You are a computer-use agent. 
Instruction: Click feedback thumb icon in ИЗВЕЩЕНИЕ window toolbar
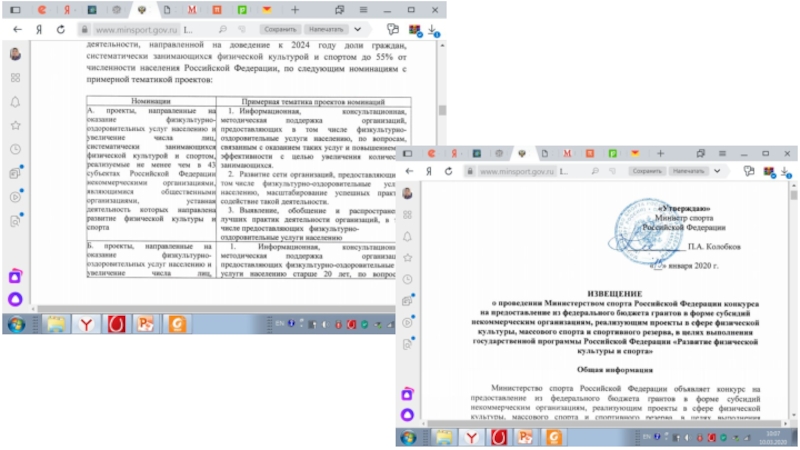(x=613, y=171)
